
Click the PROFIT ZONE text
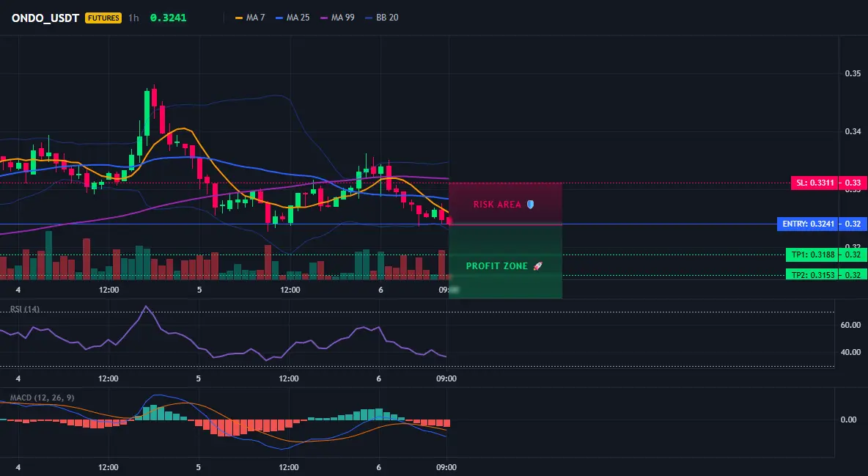tap(496, 266)
